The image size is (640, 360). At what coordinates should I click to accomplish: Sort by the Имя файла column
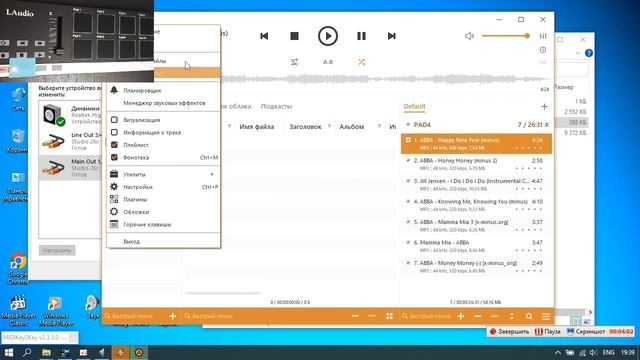pos(257,127)
